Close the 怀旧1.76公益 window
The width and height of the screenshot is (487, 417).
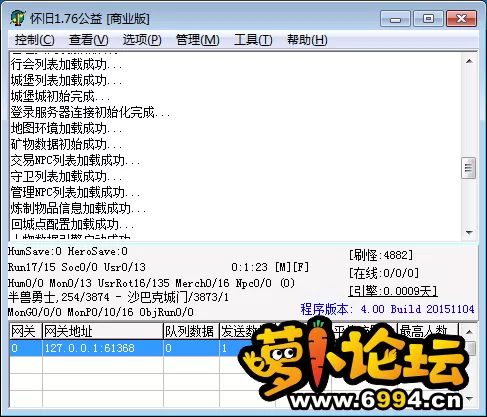point(461,18)
